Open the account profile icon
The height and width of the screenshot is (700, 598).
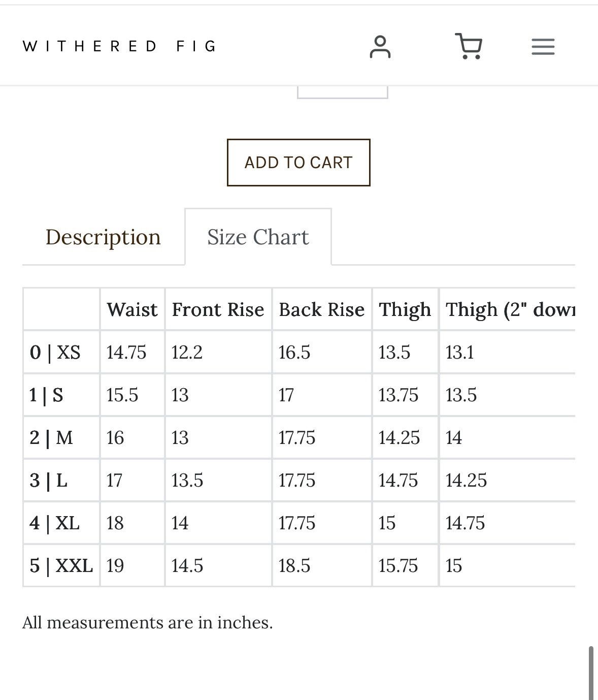click(380, 47)
